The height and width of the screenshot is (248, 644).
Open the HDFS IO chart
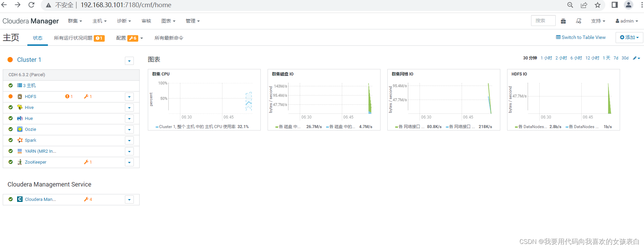click(x=564, y=100)
